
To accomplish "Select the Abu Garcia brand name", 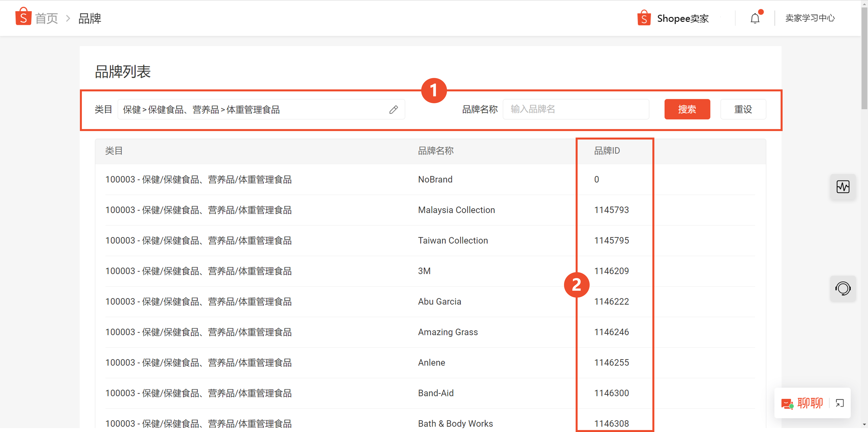I will (439, 301).
